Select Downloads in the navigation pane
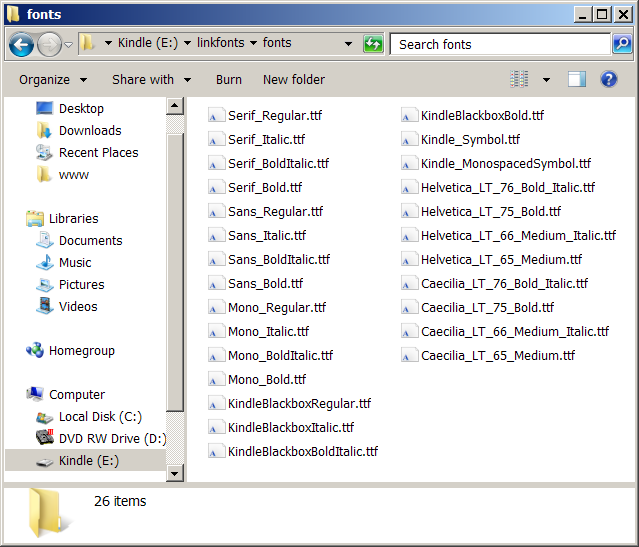Viewport: 639px width, 547px height. click(x=79, y=130)
